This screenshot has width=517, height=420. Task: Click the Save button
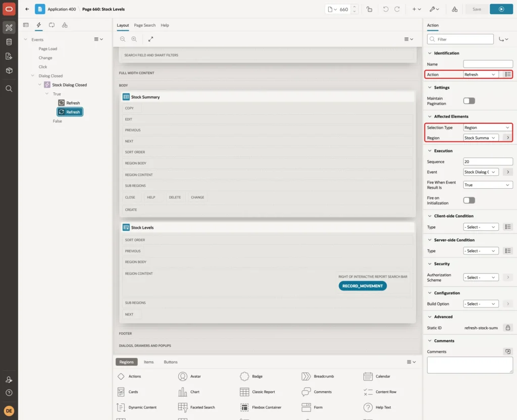click(x=477, y=9)
